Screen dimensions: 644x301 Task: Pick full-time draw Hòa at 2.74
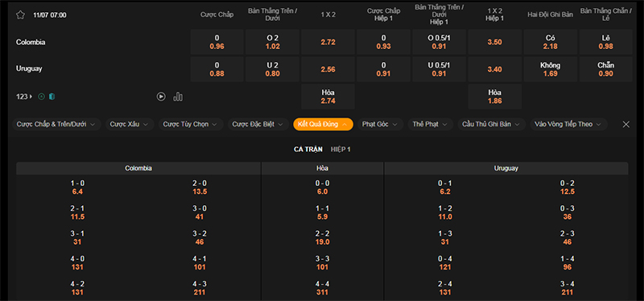tap(328, 97)
